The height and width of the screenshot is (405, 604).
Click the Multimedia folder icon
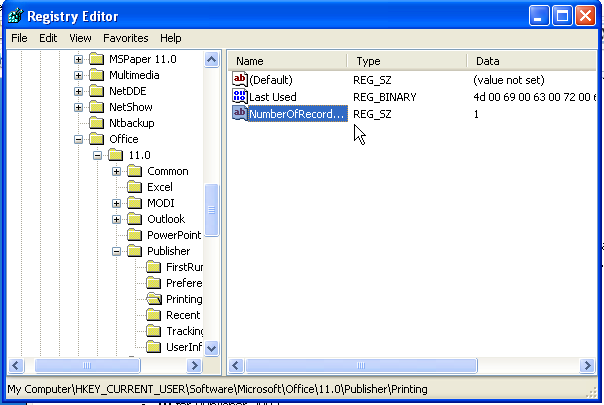click(x=96, y=75)
